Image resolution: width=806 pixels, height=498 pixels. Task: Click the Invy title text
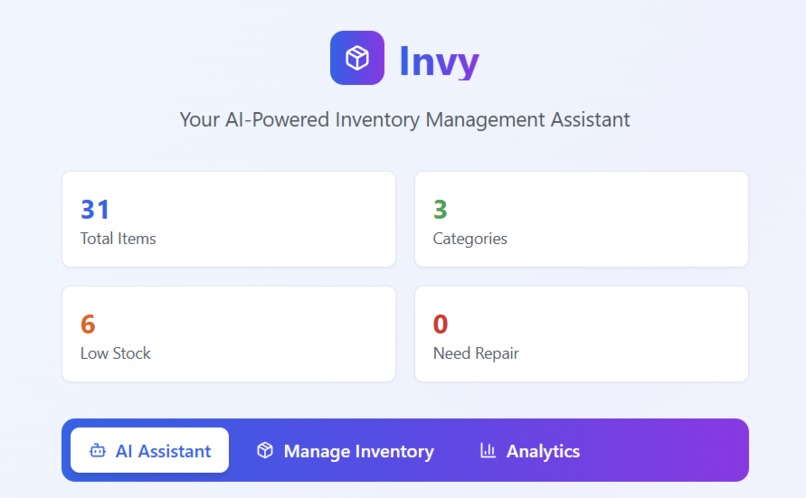(439, 61)
